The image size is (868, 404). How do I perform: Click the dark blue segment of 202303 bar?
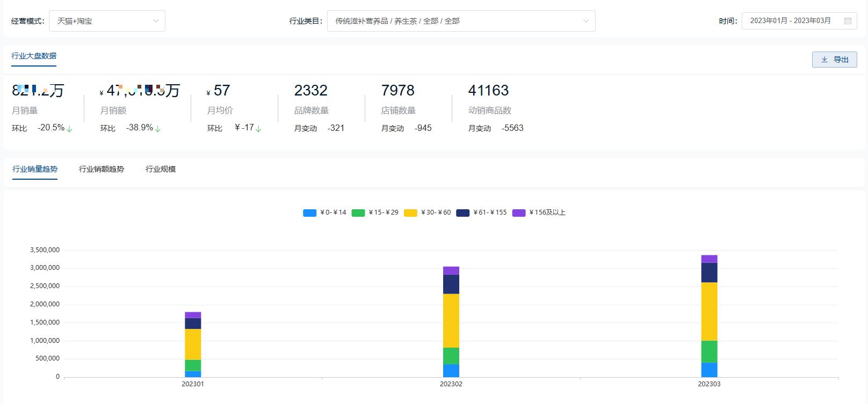[x=709, y=273]
